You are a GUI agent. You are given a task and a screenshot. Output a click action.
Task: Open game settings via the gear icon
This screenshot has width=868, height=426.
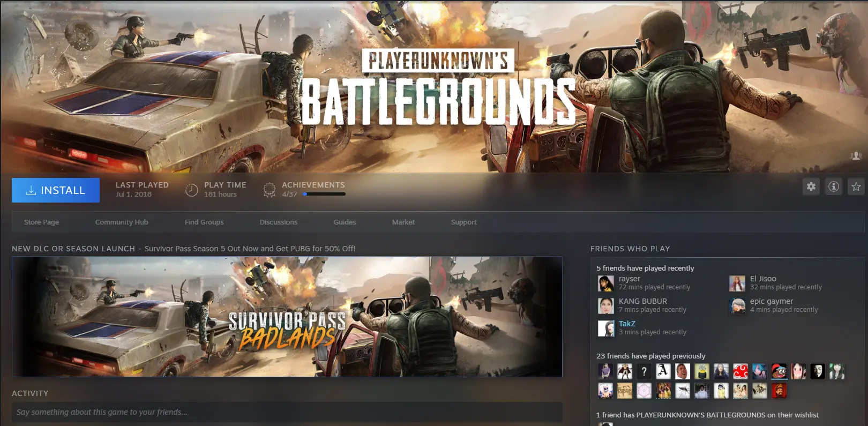pyautogui.click(x=811, y=186)
